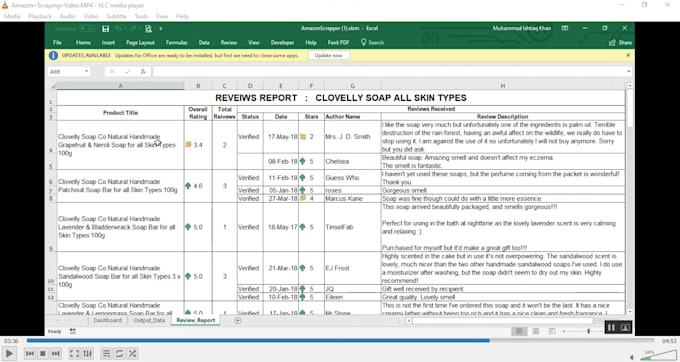
Task: Select the Review_Report sheet tab
Action: 196,320
